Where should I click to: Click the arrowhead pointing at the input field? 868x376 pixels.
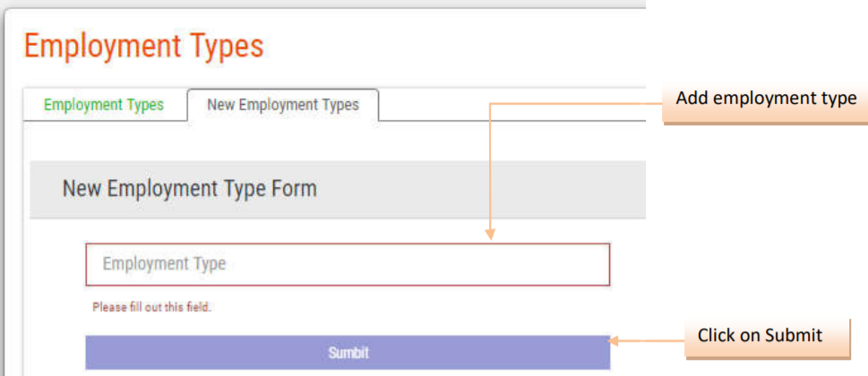pyautogui.click(x=490, y=235)
